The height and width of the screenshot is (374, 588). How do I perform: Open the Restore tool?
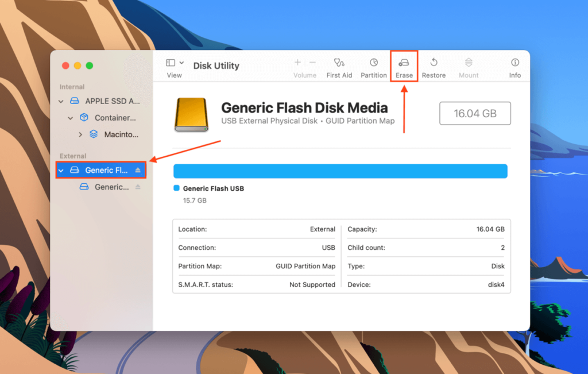coord(434,63)
